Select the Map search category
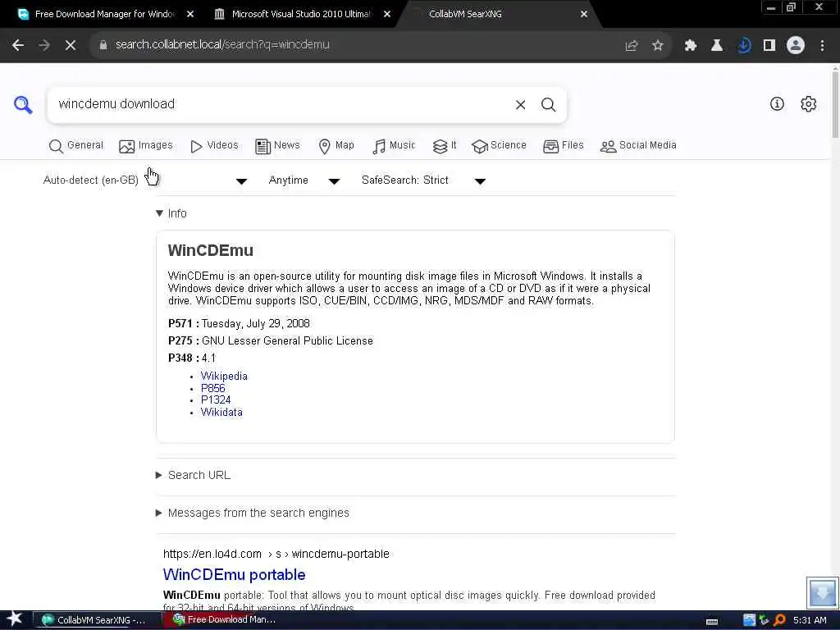 [336, 146]
